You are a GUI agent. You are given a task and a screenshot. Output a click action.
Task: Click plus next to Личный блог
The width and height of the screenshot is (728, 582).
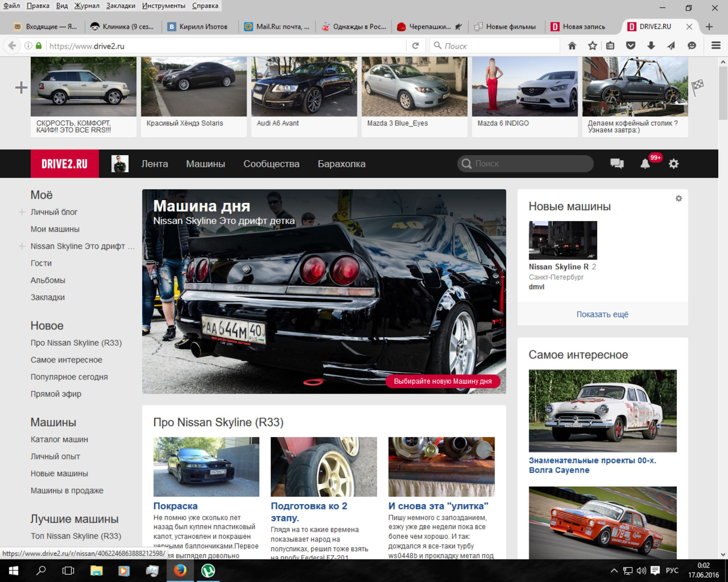tap(22, 212)
